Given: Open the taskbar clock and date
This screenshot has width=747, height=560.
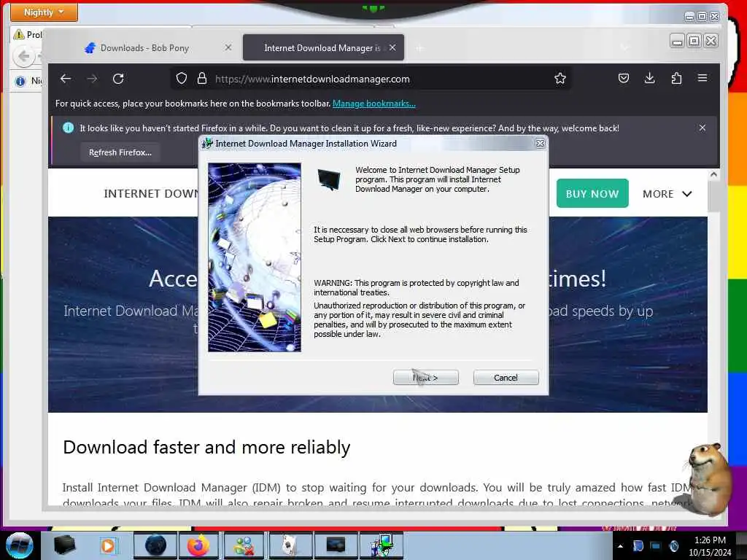Looking at the screenshot, I should pyautogui.click(x=710, y=546).
